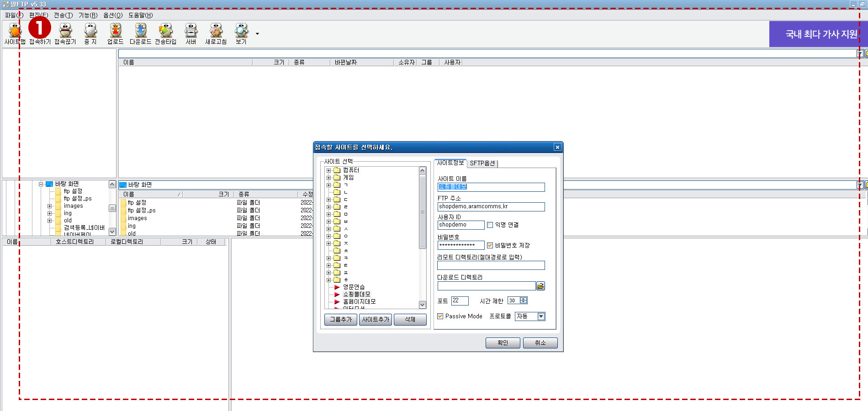Screen dimensions: 868x411
Task: Uncheck the 비밀번호 저장 checkbox
Action: [x=490, y=246]
